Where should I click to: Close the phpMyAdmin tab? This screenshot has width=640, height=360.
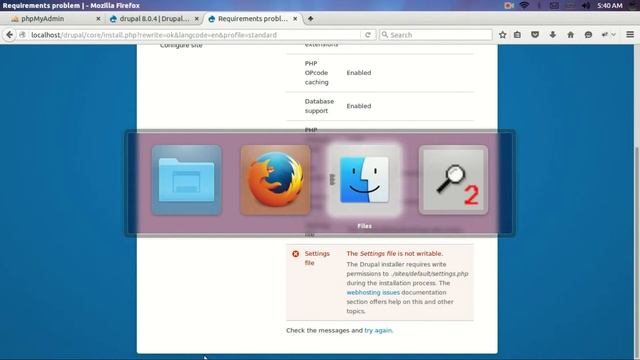tap(98, 19)
